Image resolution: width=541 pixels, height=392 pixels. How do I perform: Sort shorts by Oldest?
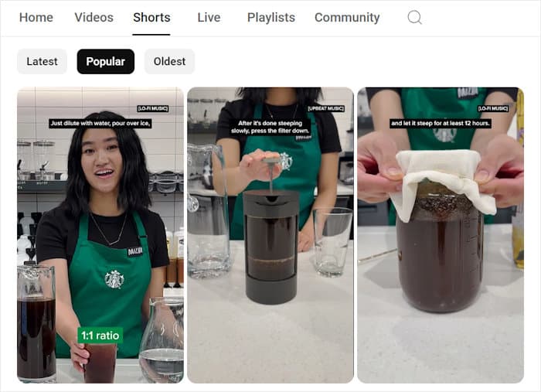pos(169,61)
